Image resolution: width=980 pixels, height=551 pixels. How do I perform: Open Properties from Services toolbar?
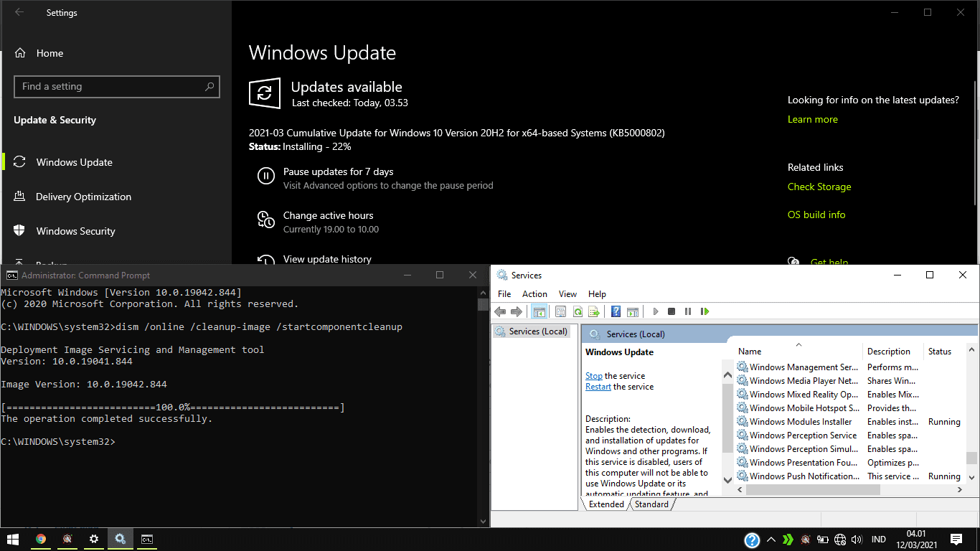click(x=561, y=311)
